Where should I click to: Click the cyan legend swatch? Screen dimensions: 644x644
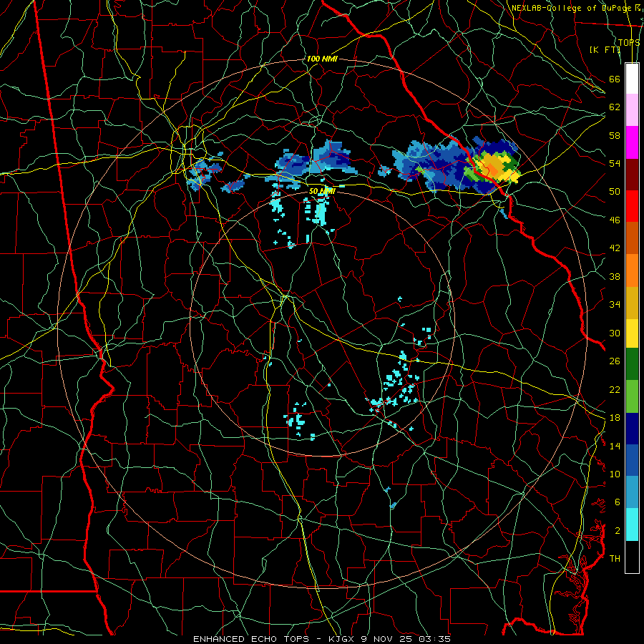coord(632,525)
